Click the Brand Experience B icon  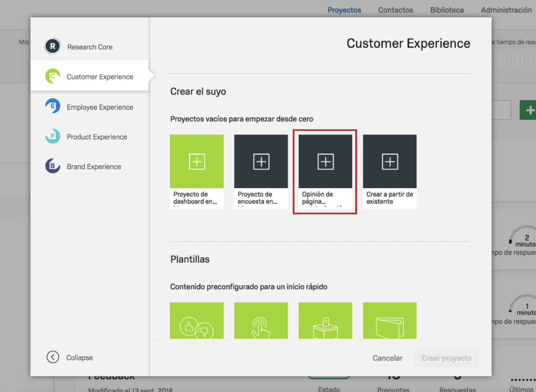[52, 166]
